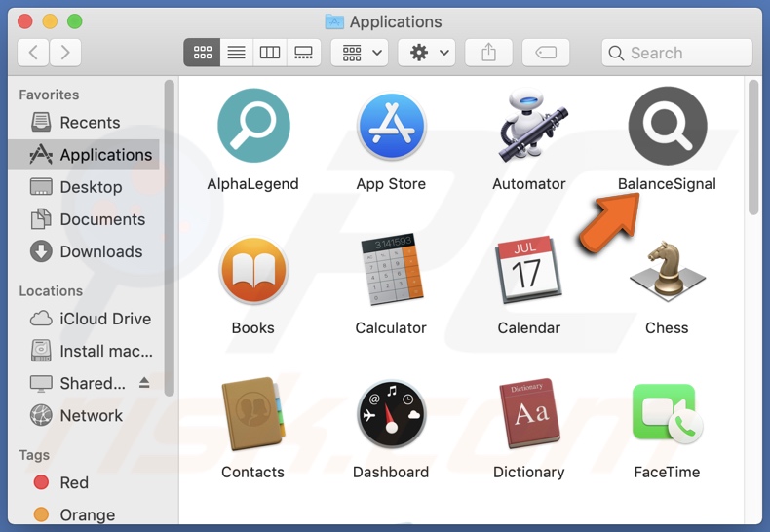Click the Favorites section header
This screenshot has width=770, height=532.
click(49, 95)
